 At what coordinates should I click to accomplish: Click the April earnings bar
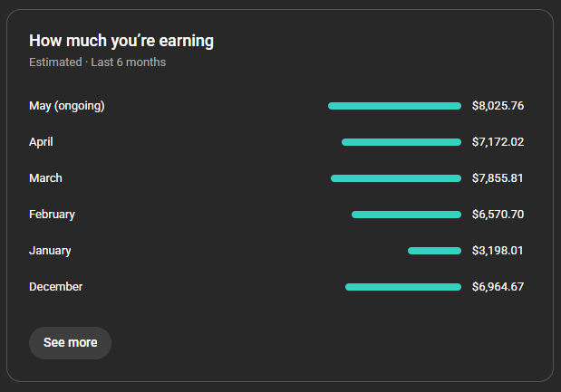point(401,142)
